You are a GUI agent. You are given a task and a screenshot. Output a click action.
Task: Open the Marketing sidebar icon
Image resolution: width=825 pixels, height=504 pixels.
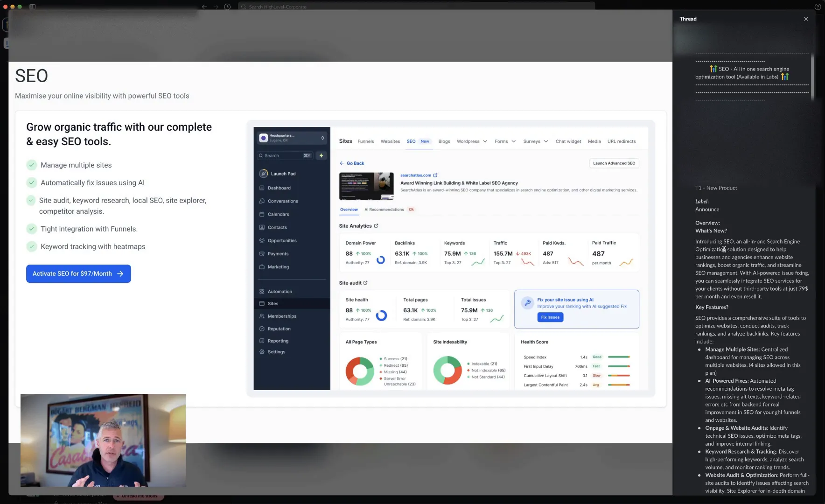pyautogui.click(x=263, y=266)
